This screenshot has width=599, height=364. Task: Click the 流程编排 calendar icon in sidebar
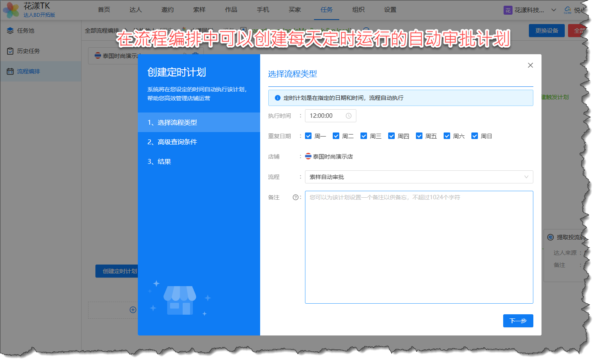(x=10, y=71)
